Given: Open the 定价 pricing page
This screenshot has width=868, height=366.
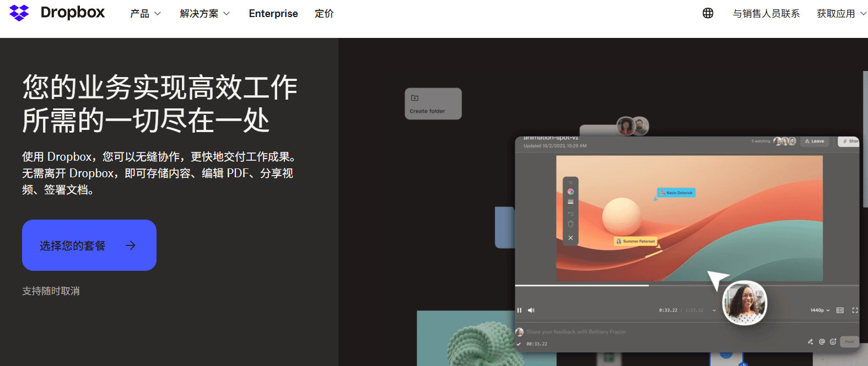Looking at the screenshot, I should pyautogui.click(x=324, y=14).
